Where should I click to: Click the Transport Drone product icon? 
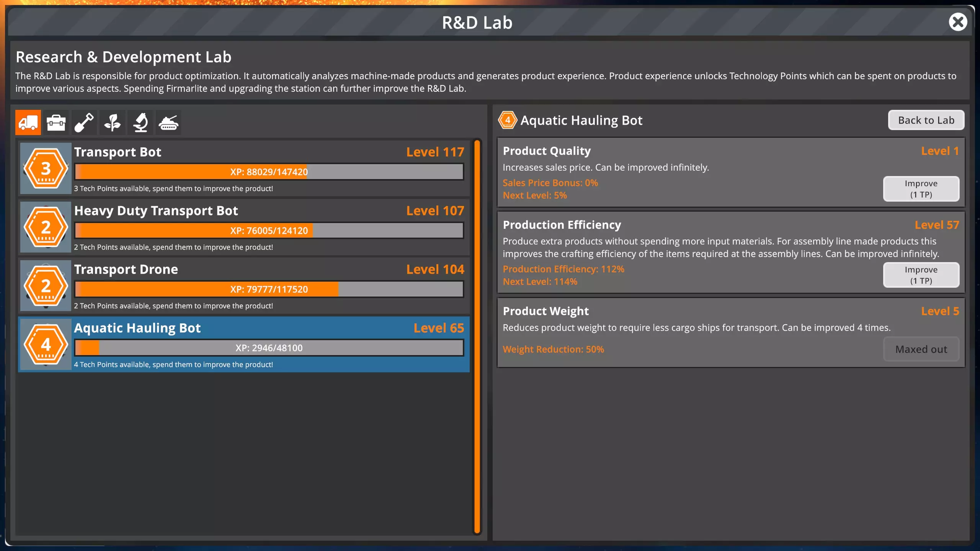(46, 285)
